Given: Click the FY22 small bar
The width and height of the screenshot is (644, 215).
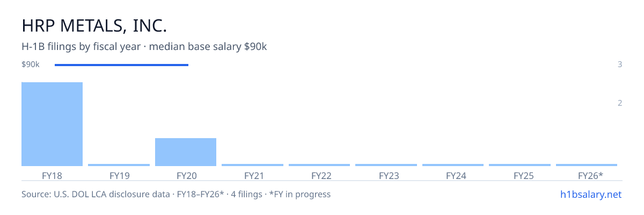Looking at the screenshot, I should coord(319,165).
